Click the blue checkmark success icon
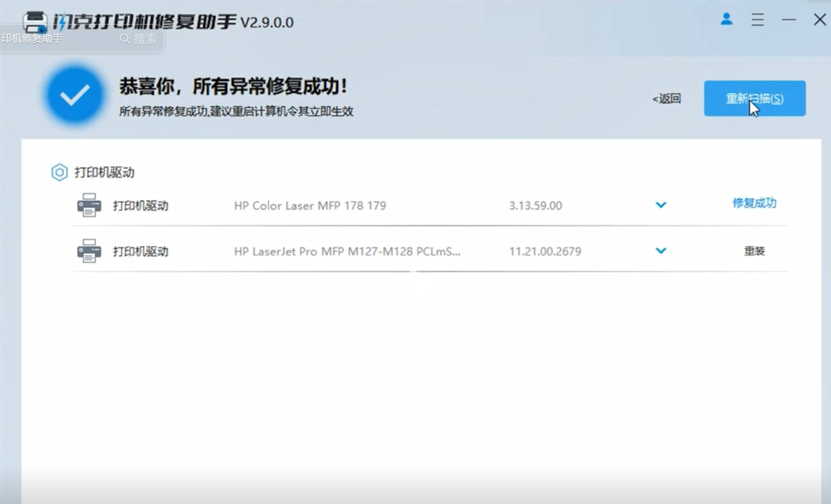This screenshot has height=504, width=831. coord(74,94)
